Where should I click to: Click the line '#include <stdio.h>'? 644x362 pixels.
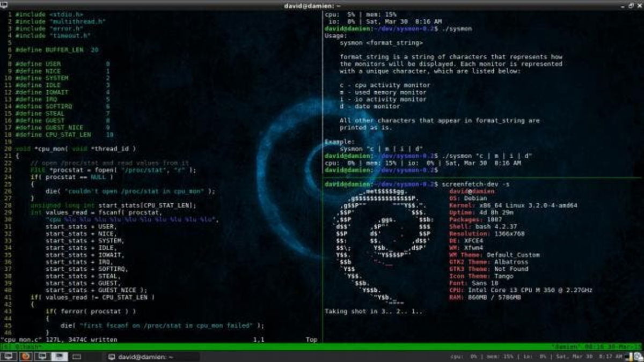pos(49,14)
